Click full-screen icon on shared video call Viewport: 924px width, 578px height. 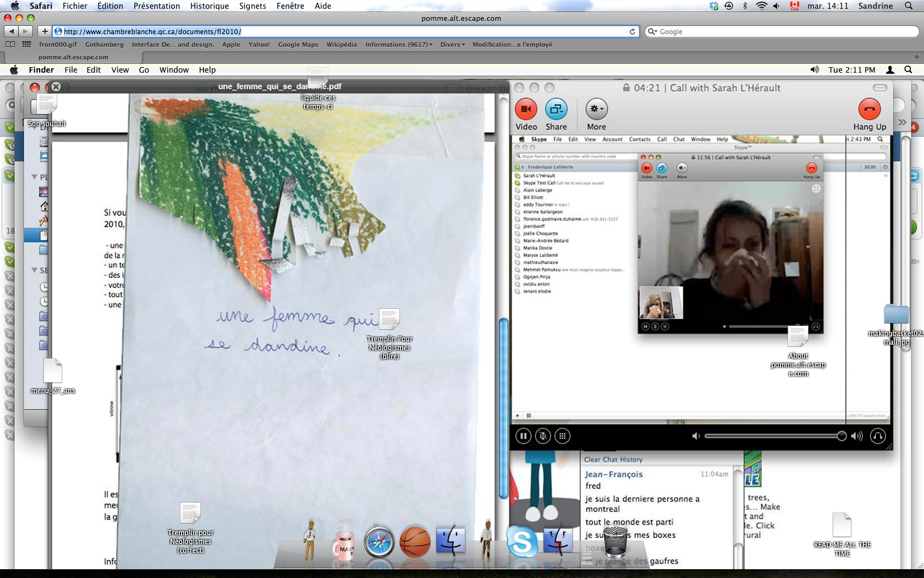point(816,189)
